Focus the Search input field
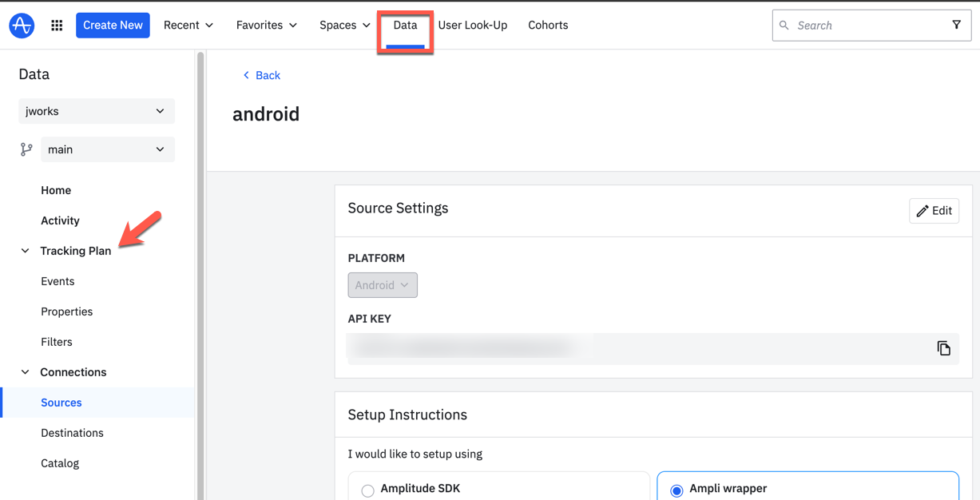 pyautogui.click(x=864, y=26)
